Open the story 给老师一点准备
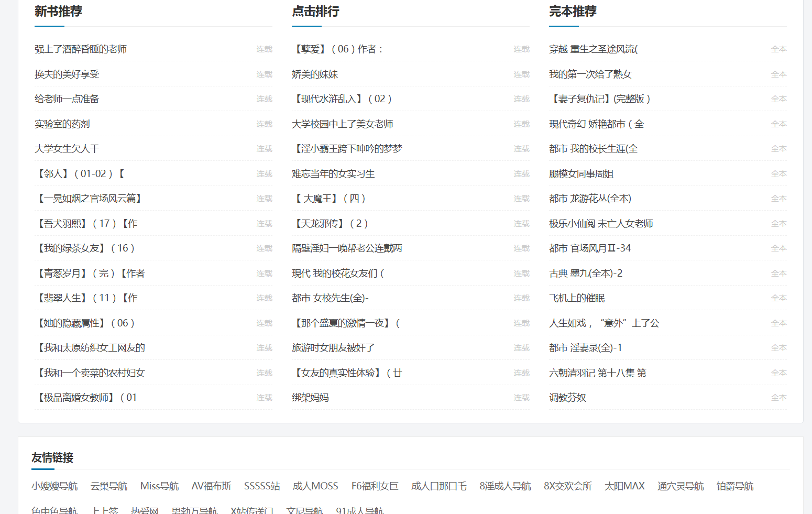 pyautogui.click(x=67, y=99)
